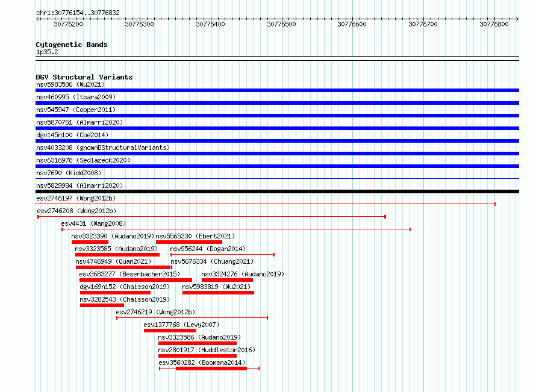
Task: Click esv4431 (Wang2008) label
Action: click(93, 223)
